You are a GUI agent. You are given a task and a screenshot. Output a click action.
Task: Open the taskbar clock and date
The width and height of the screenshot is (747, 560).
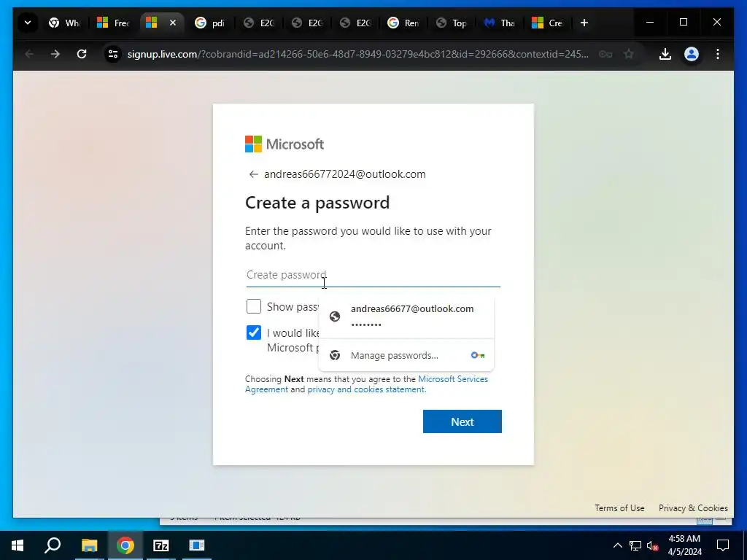[x=684, y=545]
